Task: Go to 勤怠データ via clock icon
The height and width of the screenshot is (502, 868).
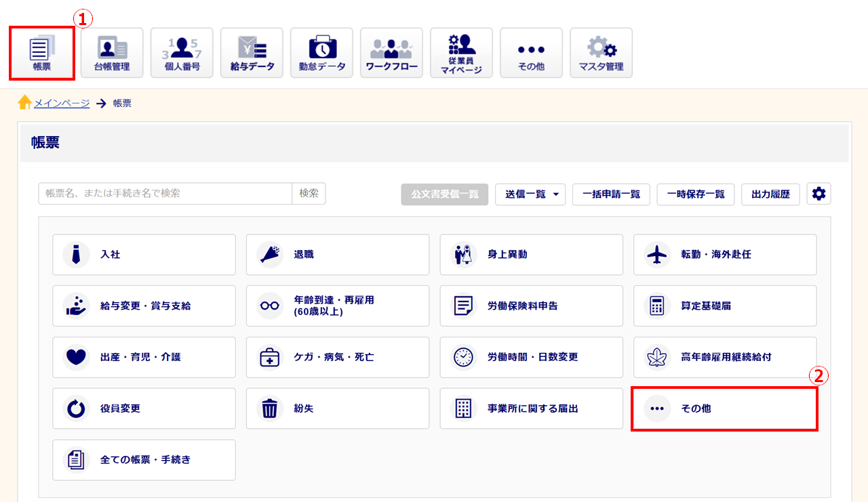Action: (x=321, y=53)
